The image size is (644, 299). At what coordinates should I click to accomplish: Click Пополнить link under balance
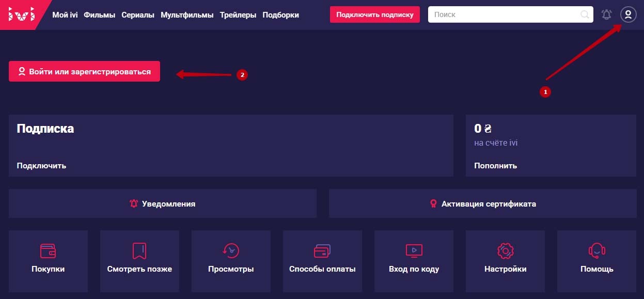point(495,166)
